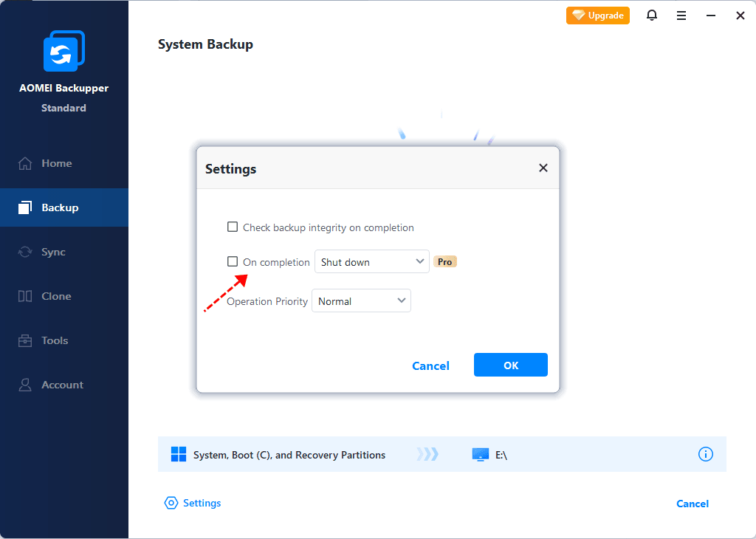The image size is (756, 539).
Task: Expand the Shut down dropdown
Action: click(372, 261)
